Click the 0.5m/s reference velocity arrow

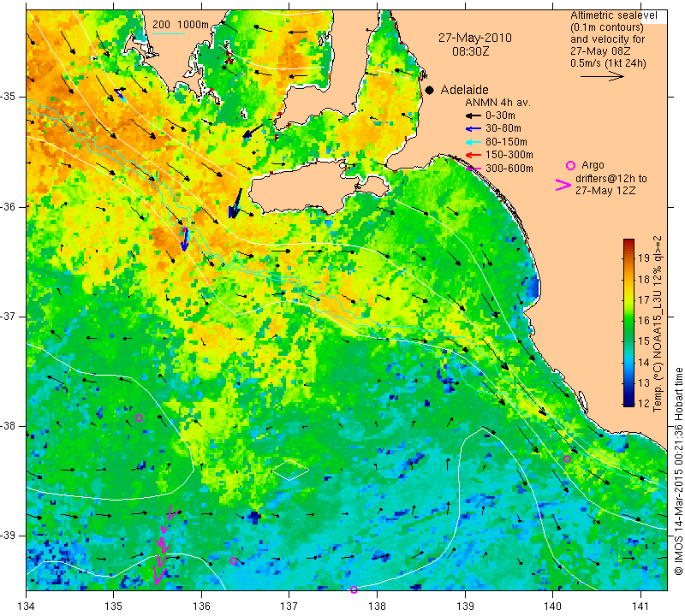coord(602,76)
